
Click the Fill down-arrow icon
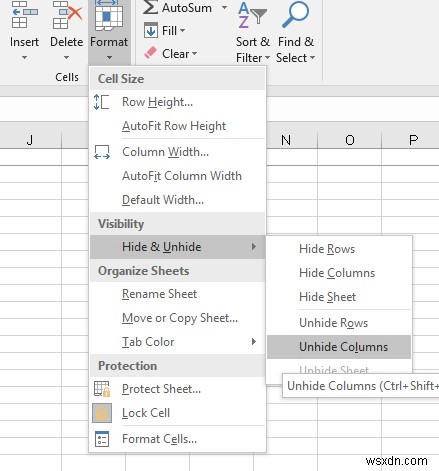151,31
